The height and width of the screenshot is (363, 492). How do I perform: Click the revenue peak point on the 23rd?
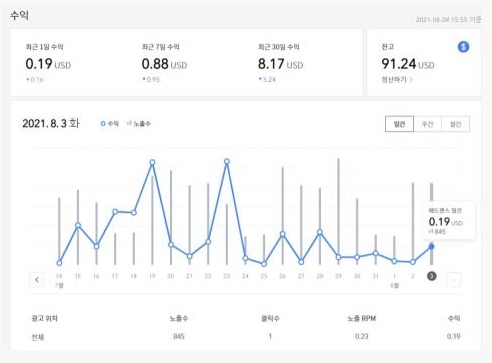coord(227,161)
